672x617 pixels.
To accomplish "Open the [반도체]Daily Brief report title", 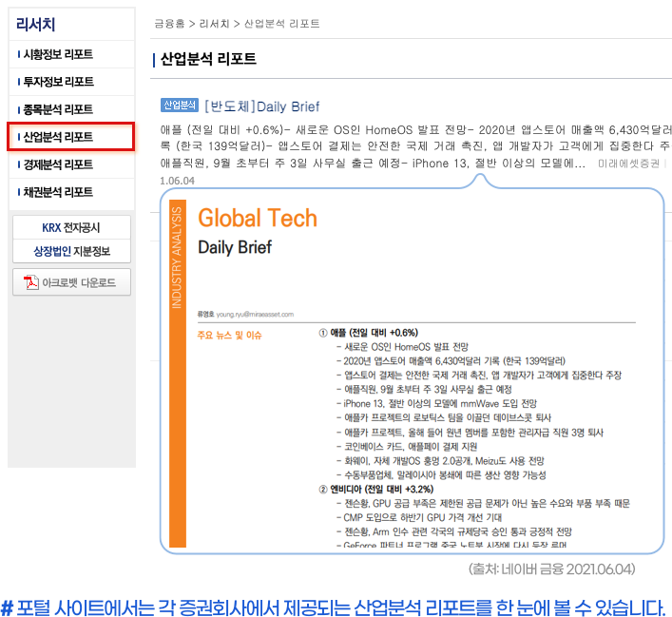I will [x=261, y=106].
